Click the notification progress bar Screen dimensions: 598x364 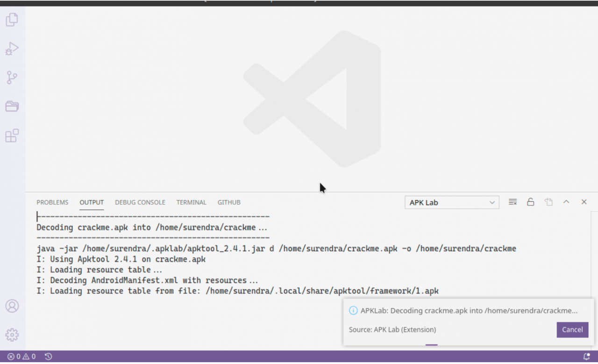coord(431,345)
